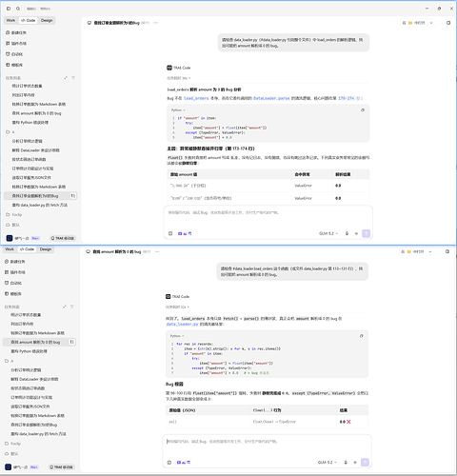Copy the Python code block in upper window
This screenshot has width=457, height=476.
[x=363, y=110]
